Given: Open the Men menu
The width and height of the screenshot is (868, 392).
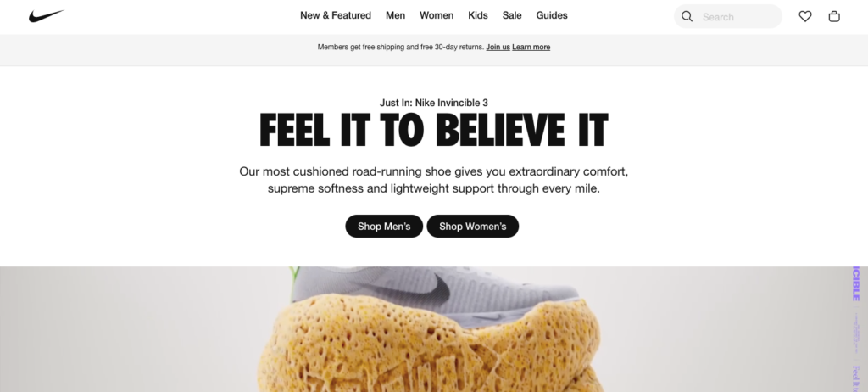Looking at the screenshot, I should (395, 15).
